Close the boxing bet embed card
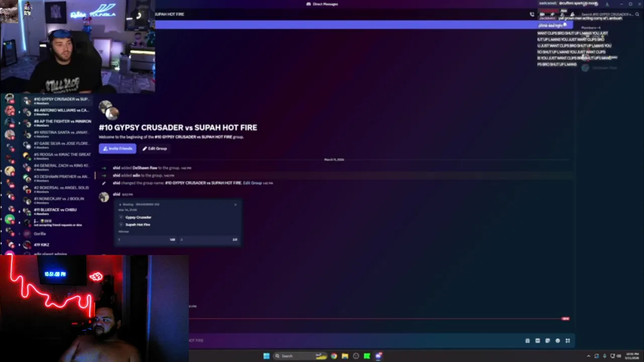Screen dimensions: 644x362 tap(235, 205)
